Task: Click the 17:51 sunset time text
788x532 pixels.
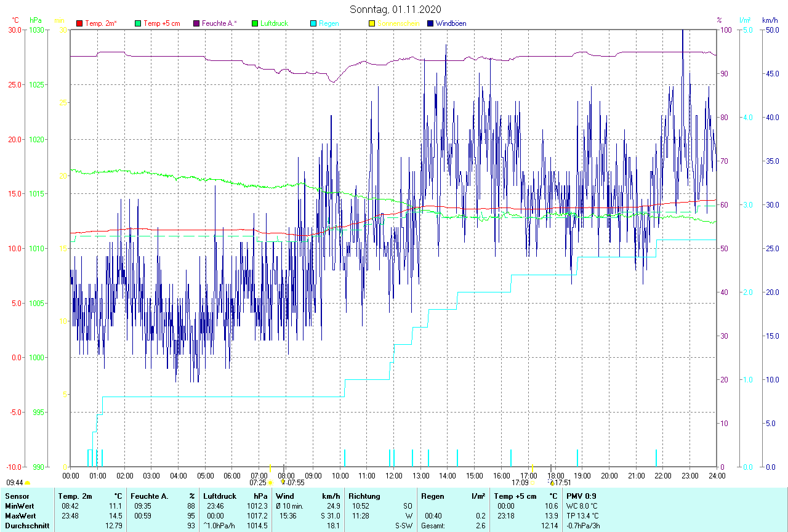Action: [x=564, y=483]
